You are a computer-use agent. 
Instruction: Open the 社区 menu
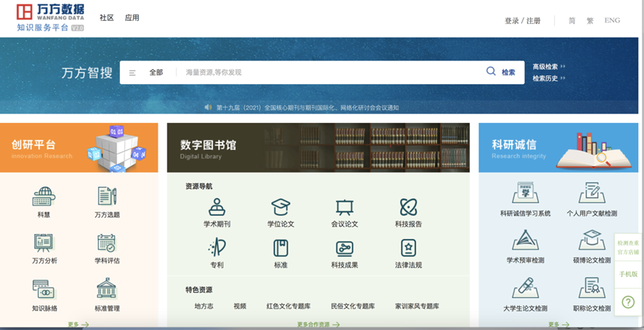tap(106, 18)
